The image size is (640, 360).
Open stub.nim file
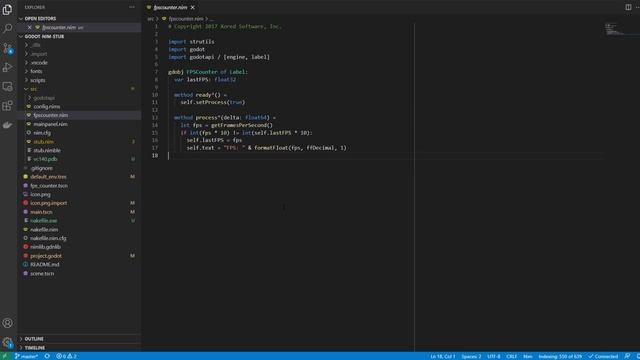click(44, 142)
